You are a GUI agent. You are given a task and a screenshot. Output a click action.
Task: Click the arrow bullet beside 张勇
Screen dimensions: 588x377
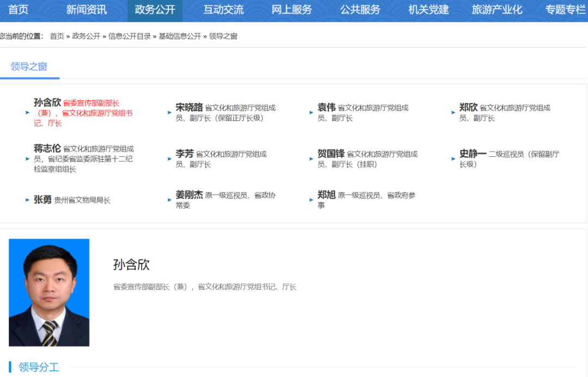pyautogui.click(x=27, y=200)
